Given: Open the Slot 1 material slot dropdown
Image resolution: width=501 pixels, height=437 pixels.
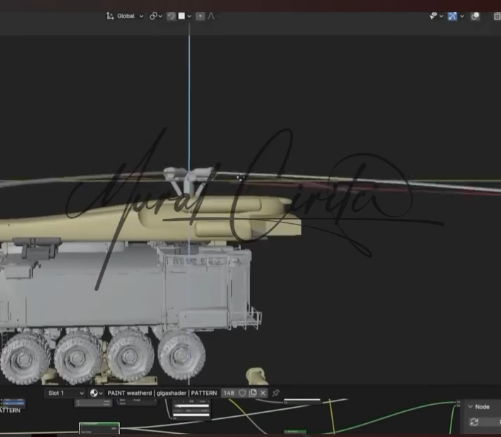Looking at the screenshot, I should [x=65, y=393].
